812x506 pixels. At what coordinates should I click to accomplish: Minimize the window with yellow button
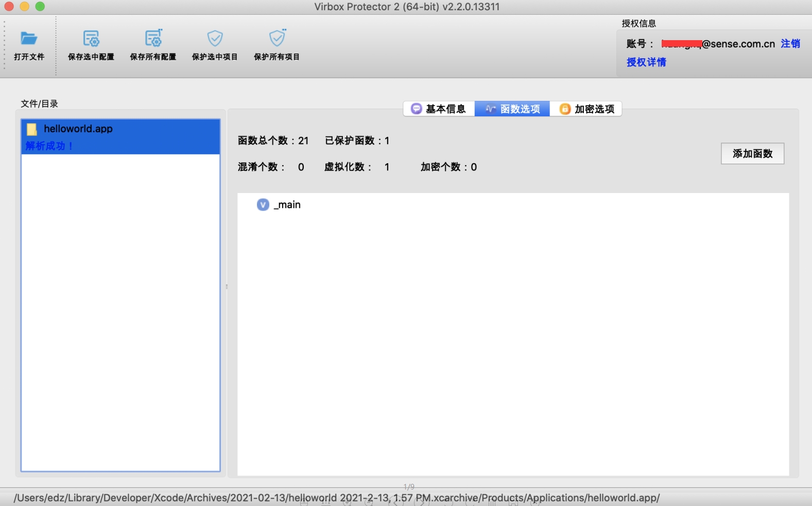[24, 6]
